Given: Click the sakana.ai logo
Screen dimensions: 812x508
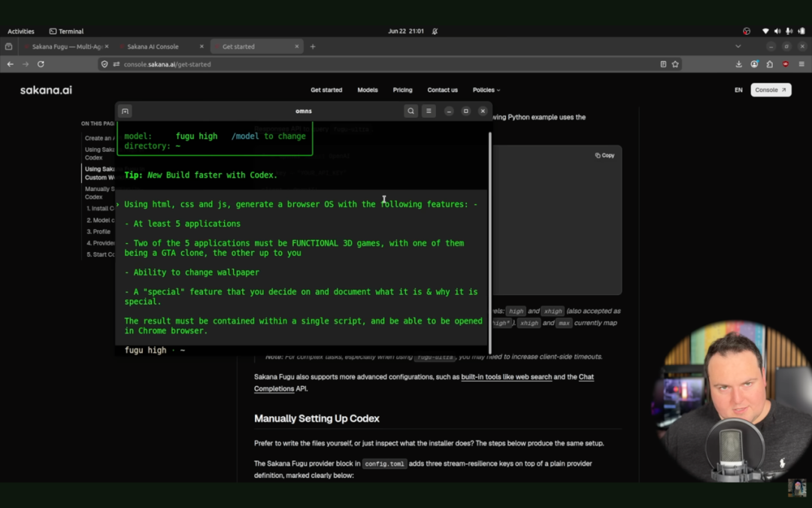Looking at the screenshot, I should (46, 90).
